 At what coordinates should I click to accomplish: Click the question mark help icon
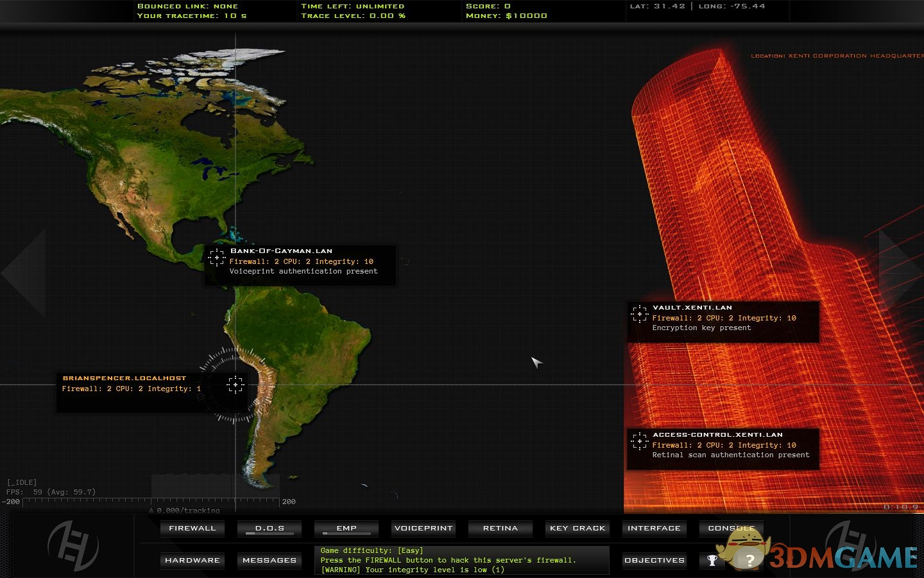749,561
